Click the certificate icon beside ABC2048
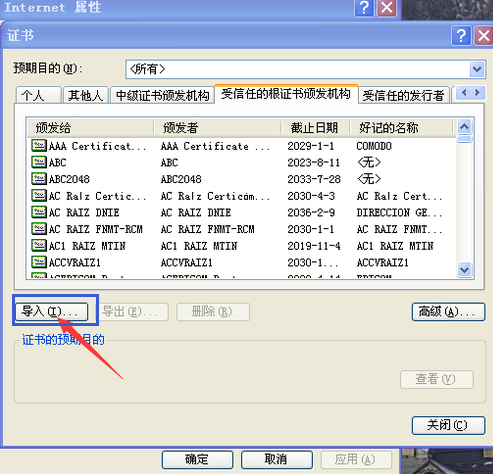 pos(39,179)
